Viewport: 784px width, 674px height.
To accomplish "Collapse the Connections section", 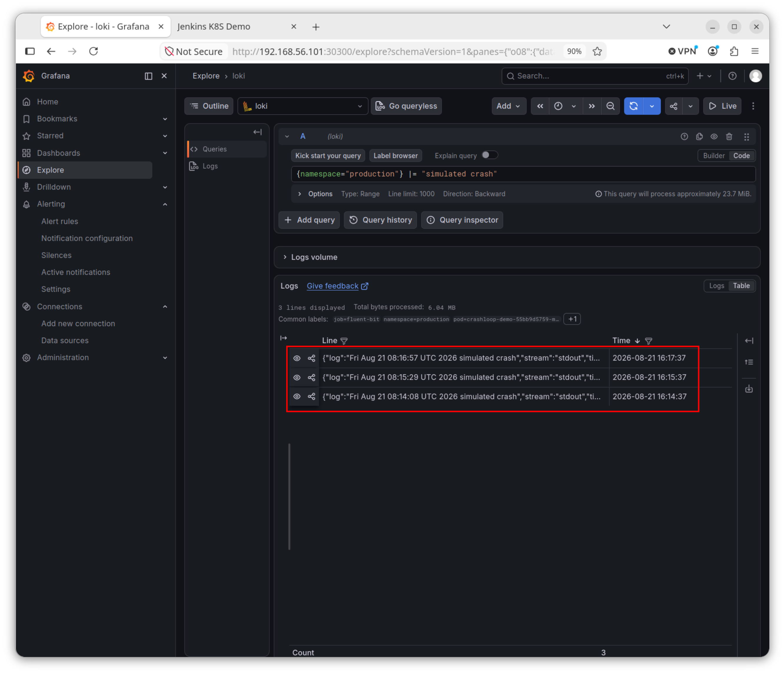I will click(x=165, y=306).
